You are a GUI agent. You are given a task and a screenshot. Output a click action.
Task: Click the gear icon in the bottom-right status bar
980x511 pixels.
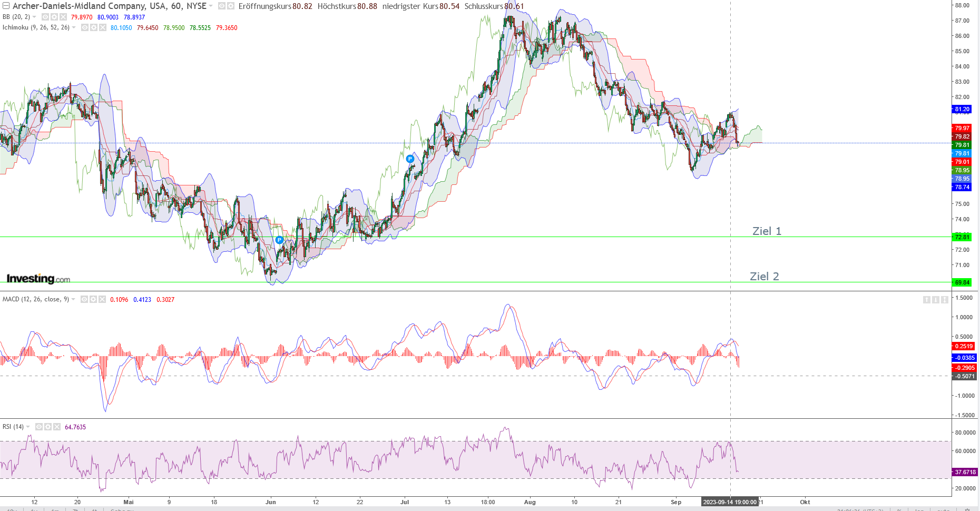point(967,509)
